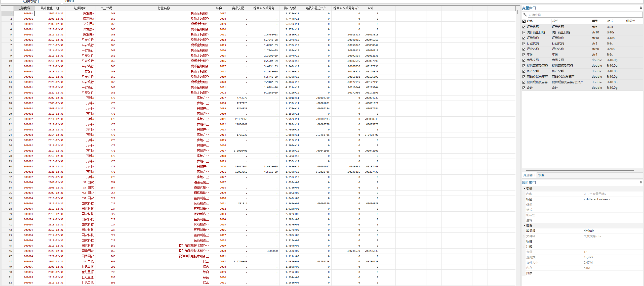Switch to the 快照 tab
644x286 pixels.
541,175
